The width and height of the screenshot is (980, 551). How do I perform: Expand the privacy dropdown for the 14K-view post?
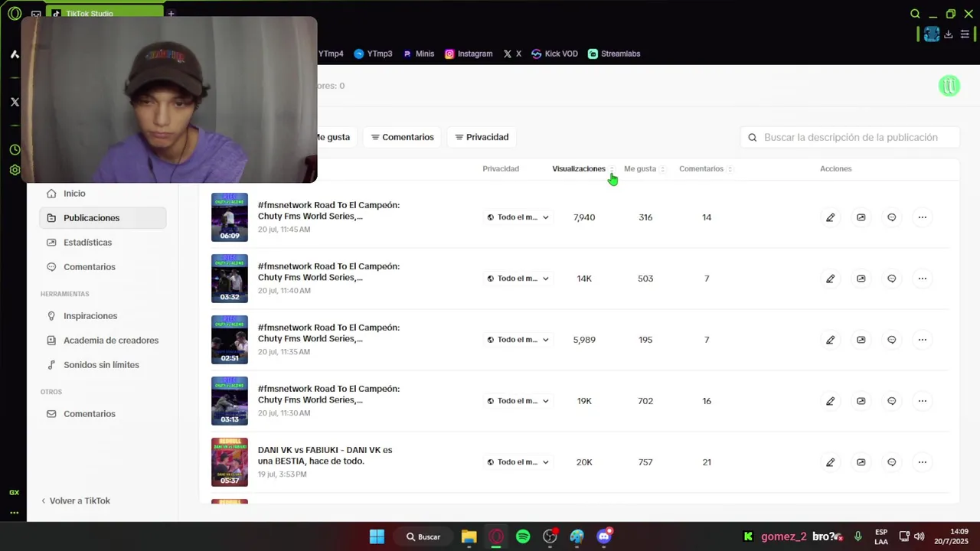point(518,279)
